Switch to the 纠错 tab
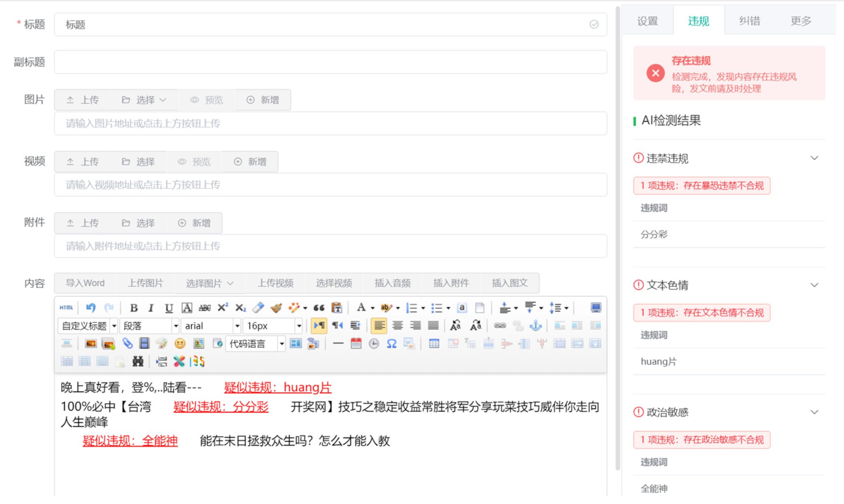 click(x=749, y=21)
